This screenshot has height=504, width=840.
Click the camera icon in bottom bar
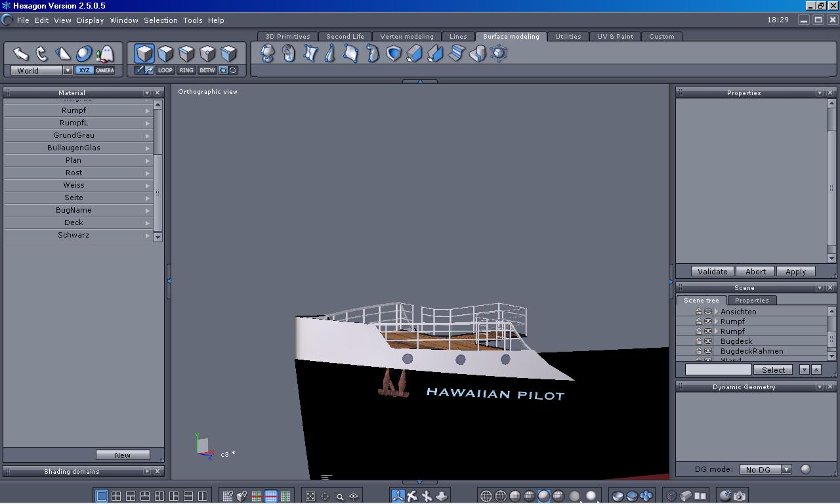[740, 496]
